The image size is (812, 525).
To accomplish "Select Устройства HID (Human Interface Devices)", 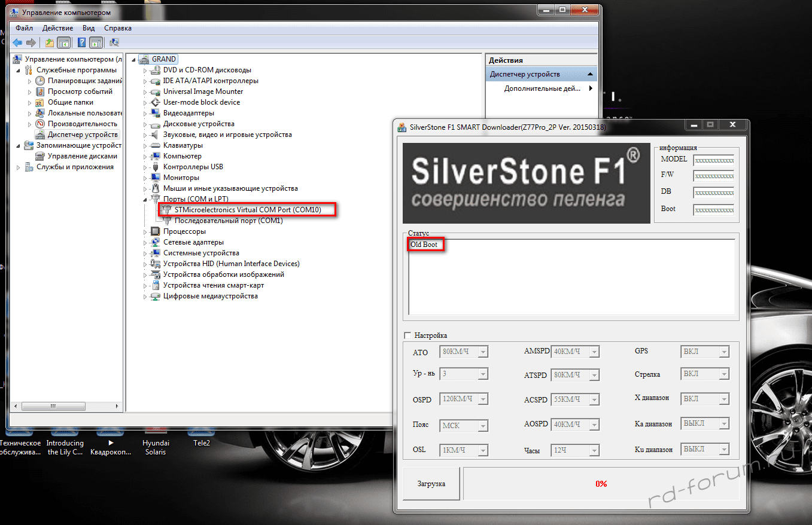I will point(231,264).
